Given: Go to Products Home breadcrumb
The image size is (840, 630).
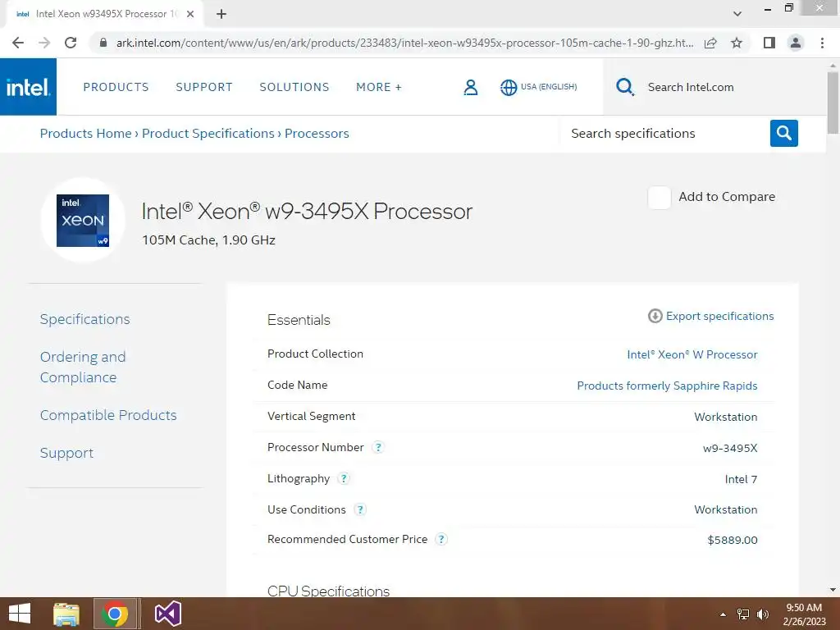Looking at the screenshot, I should pos(85,134).
